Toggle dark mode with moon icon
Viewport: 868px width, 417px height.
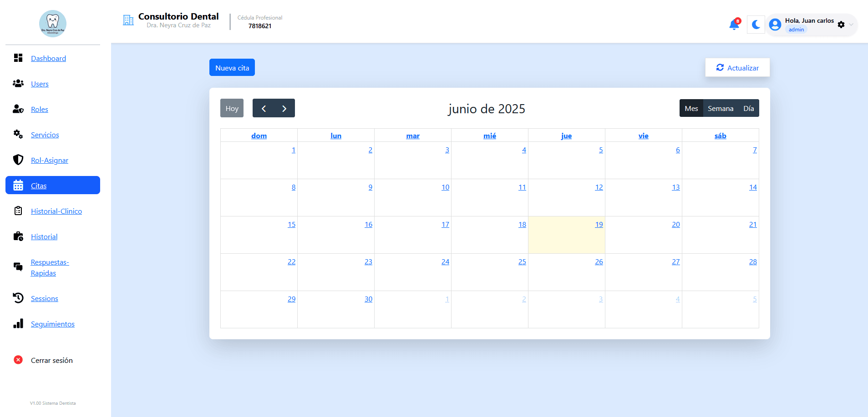[756, 25]
